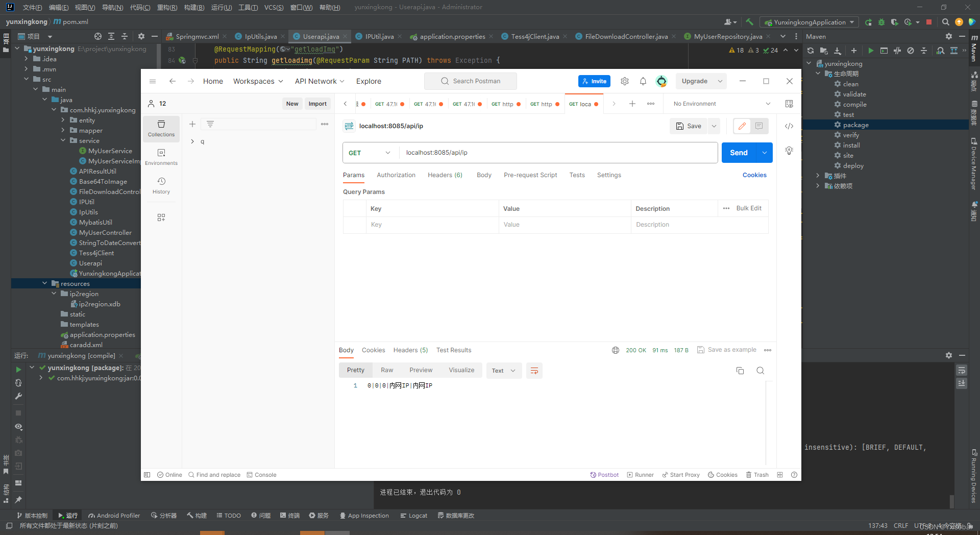Click the query param Key field

pyautogui.click(x=432, y=225)
